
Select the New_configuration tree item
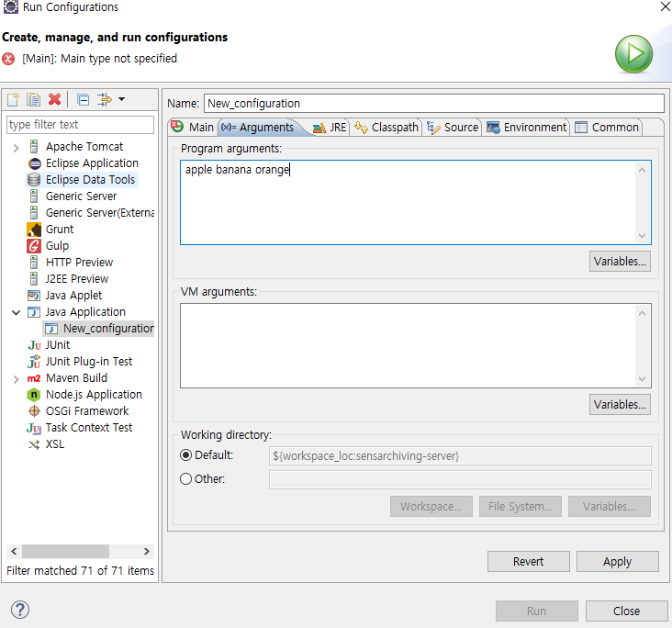click(99, 329)
